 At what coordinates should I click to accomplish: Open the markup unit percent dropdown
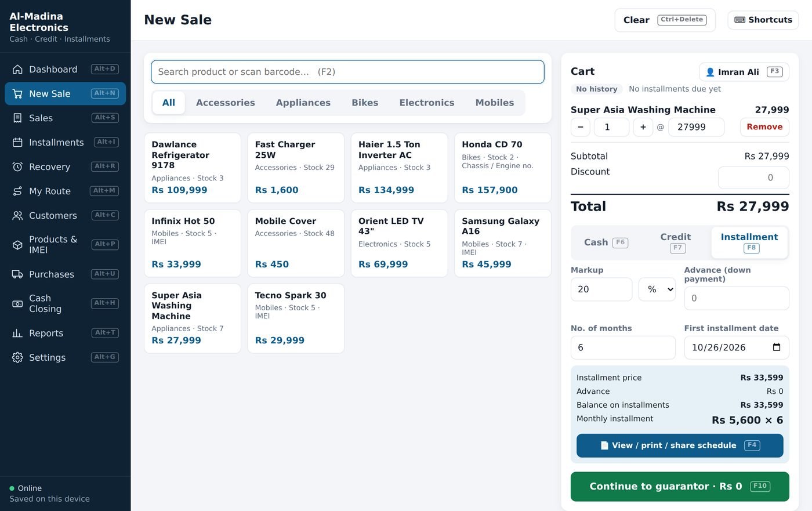point(657,289)
